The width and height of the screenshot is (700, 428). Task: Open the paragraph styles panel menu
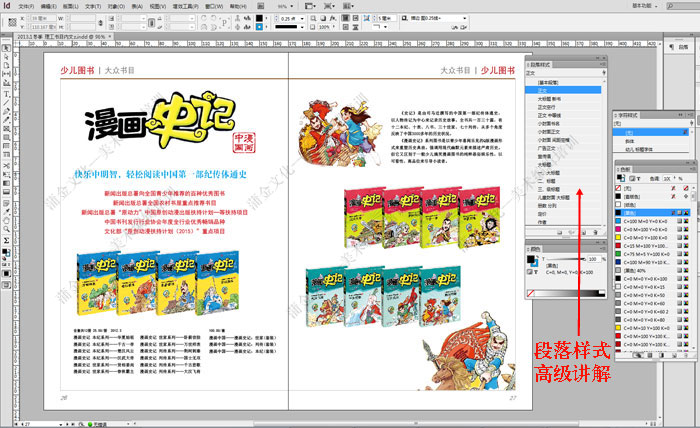pos(601,65)
